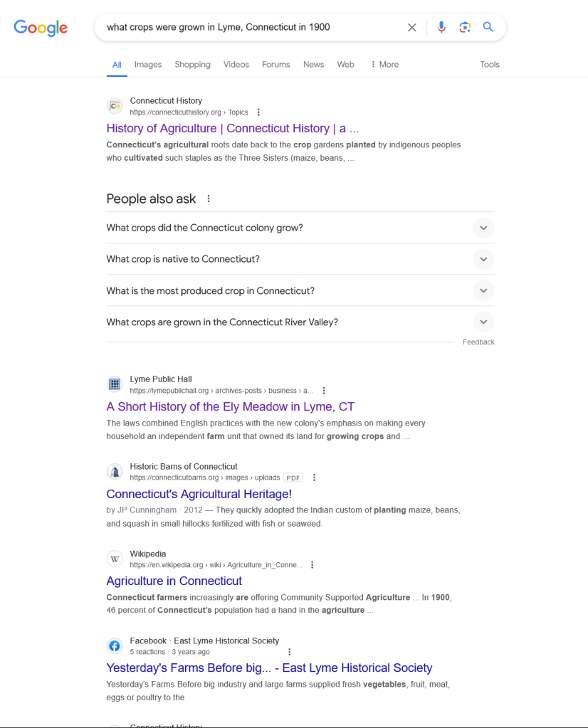
Task: Click the Google logo
Action: tap(41, 28)
